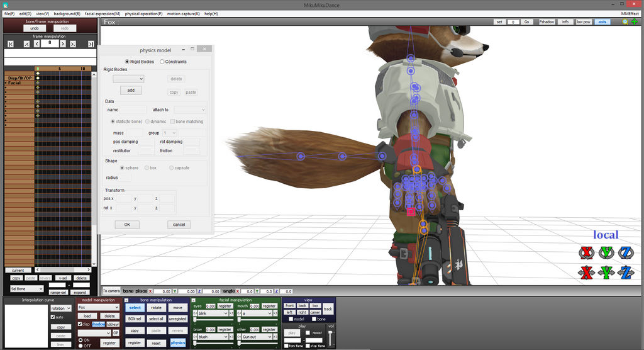Click the physics button in bone manipulation
The image size is (644, 350).
(x=178, y=342)
